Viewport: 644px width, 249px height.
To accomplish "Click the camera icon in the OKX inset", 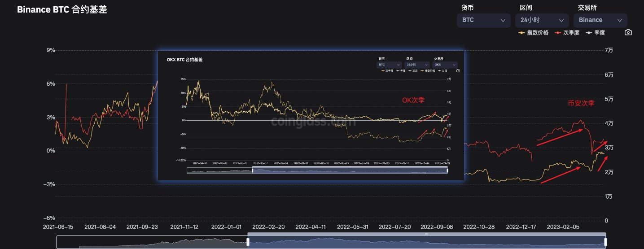I will pos(458,70).
